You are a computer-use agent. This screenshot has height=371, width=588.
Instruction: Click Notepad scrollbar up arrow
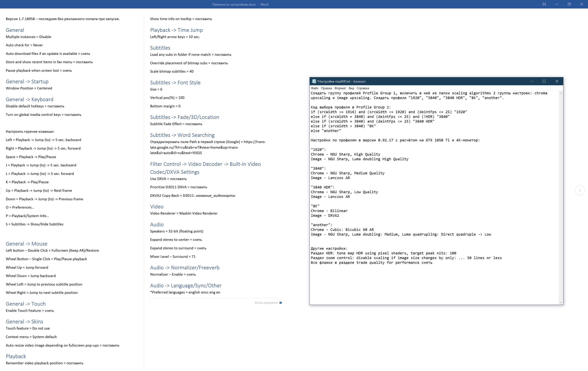point(561,93)
